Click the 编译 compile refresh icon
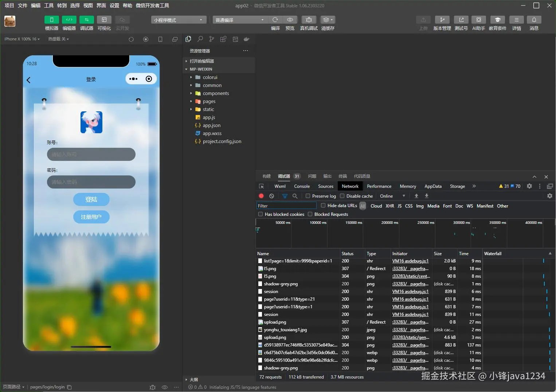Screen dimensions: 556x392 (275, 20)
